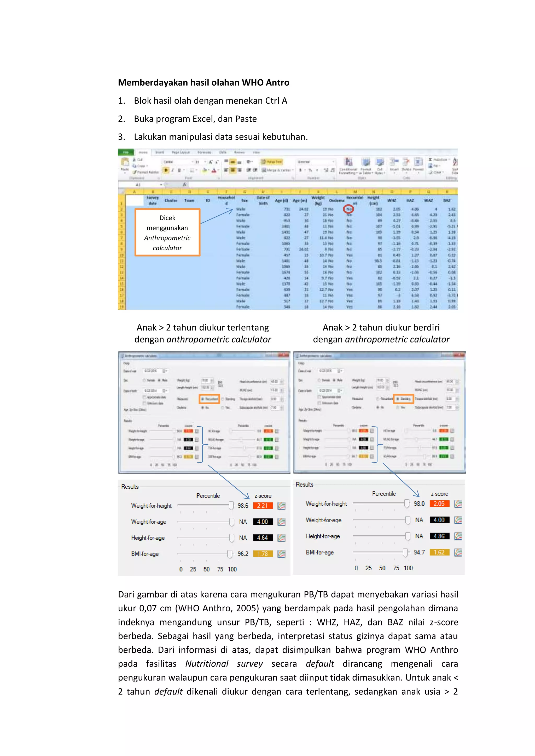
Task: Open the Date of visit picker in left calculator
Action: (165, 371)
